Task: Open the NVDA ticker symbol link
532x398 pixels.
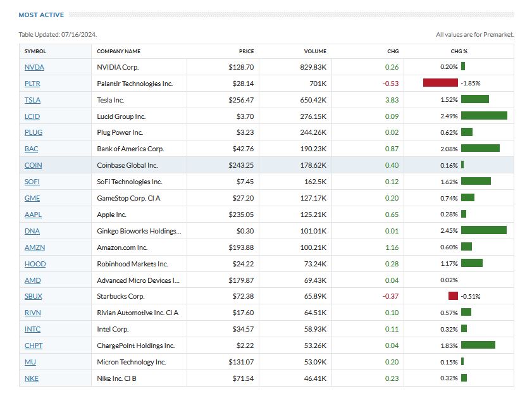Action: click(x=34, y=67)
